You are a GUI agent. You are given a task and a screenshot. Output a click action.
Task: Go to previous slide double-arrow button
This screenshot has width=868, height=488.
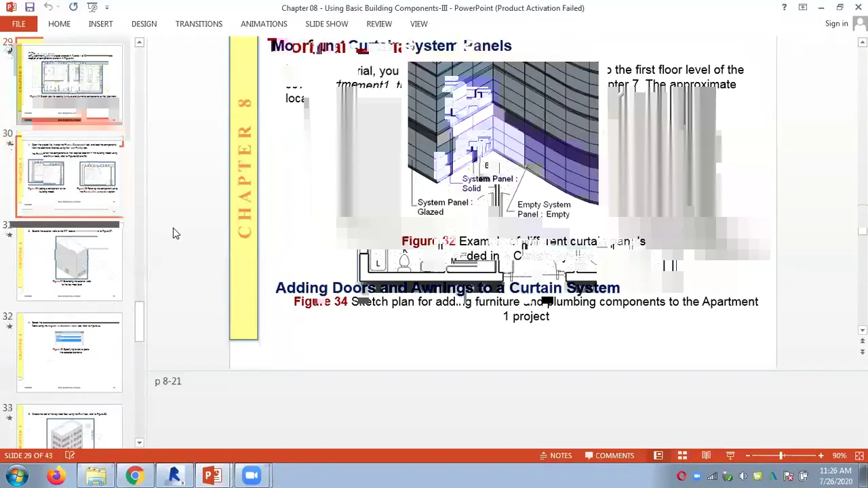862,342
